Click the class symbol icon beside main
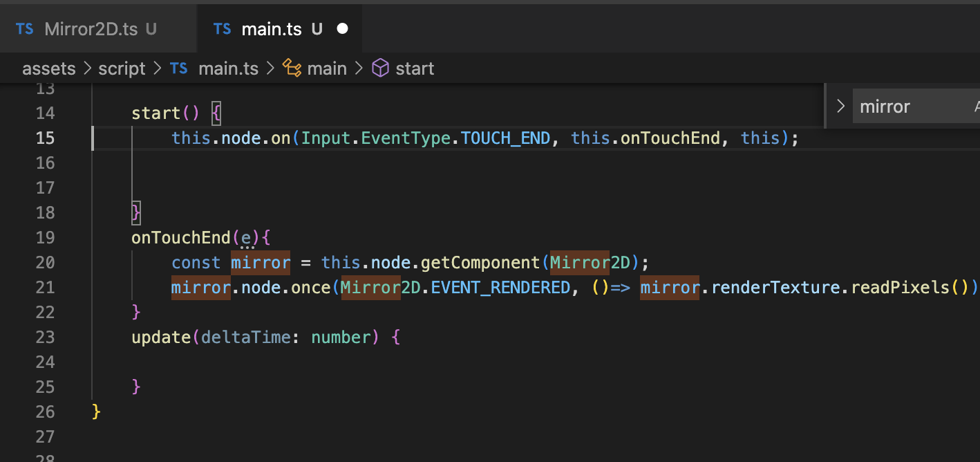Image resolution: width=980 pixels, height=462 pixels. (x=292, y=68)
